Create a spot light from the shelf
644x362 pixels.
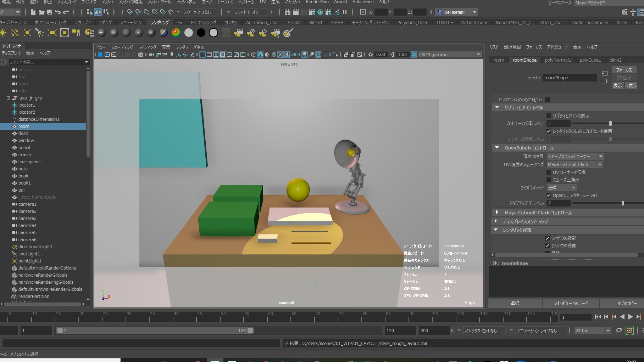[39, 33]
